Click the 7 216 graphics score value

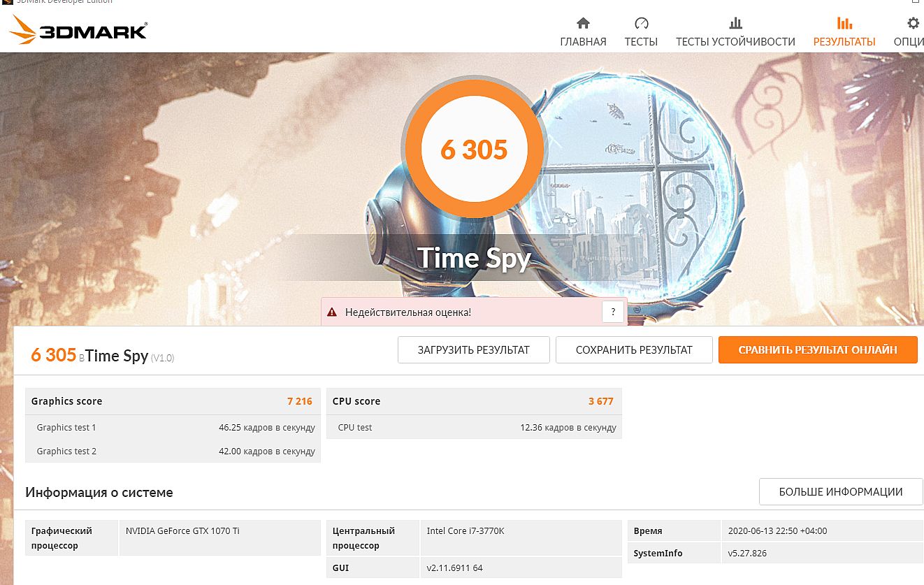coord(300,401)
